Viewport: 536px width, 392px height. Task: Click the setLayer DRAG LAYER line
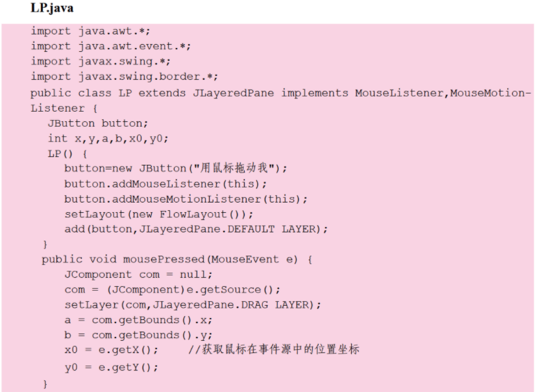[x=193, y=304]
